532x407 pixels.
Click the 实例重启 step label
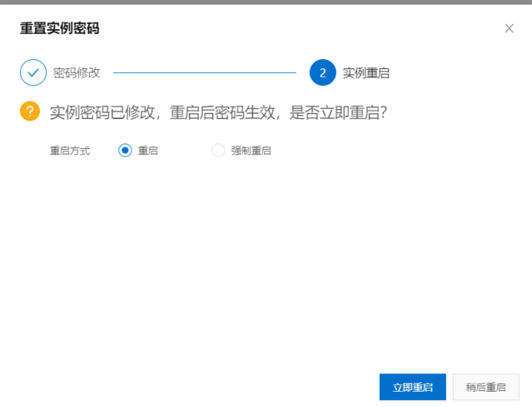pyautogui.click(x=366, y=73)
